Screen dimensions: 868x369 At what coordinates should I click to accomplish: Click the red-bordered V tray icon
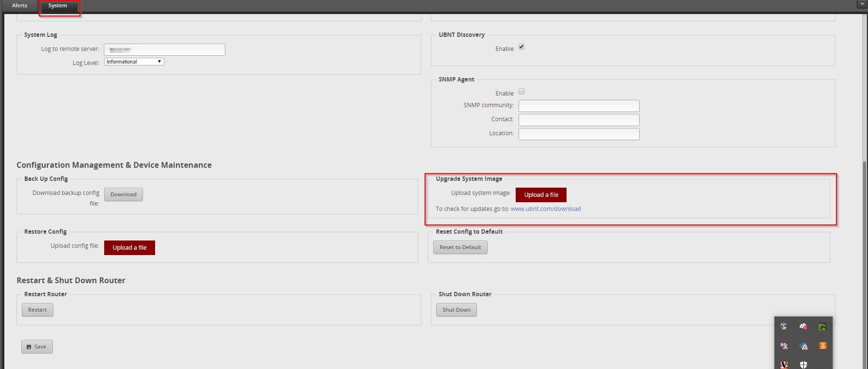pyautogui.click(x=784, y=364)
